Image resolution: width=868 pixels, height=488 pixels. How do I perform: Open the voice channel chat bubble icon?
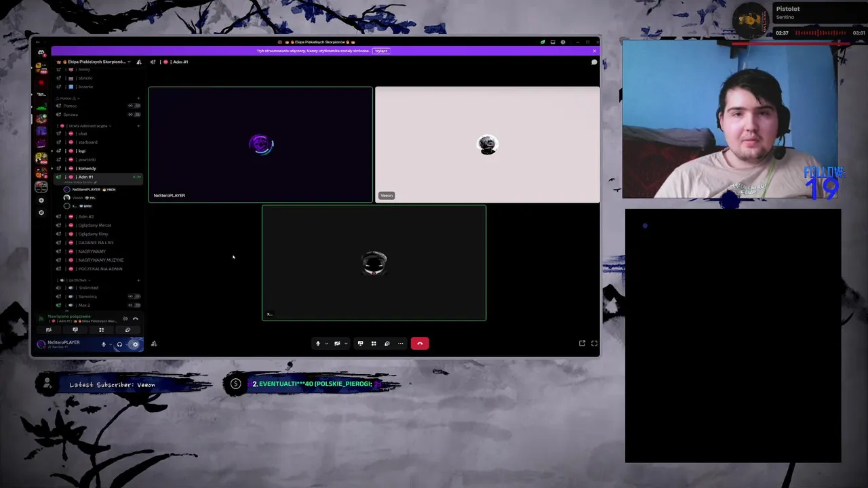[x=594, y=62]
